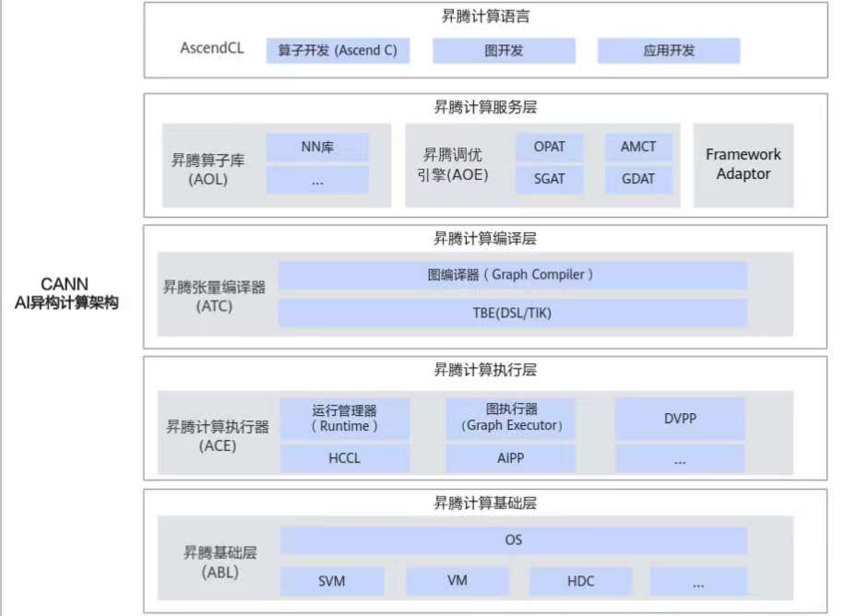Click the ellipsis box next to HDC
The width and height of the screenshot is (845, 616).
(698, 581)
